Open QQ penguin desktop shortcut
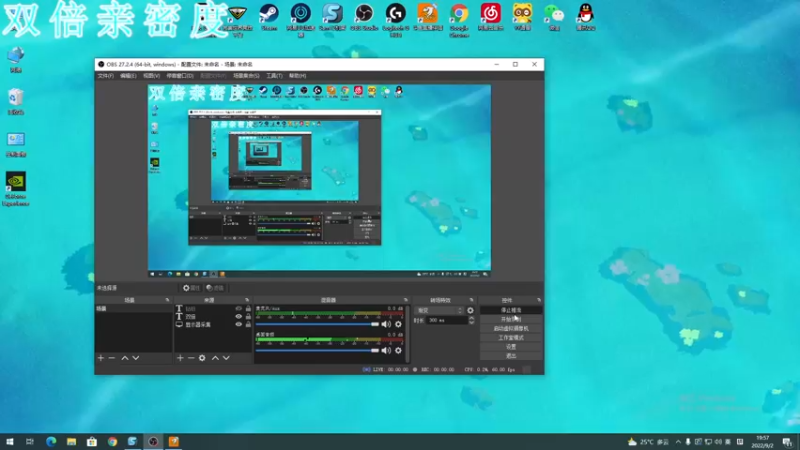Viewport: 800px width, 450px height. (x=586, y=17)
